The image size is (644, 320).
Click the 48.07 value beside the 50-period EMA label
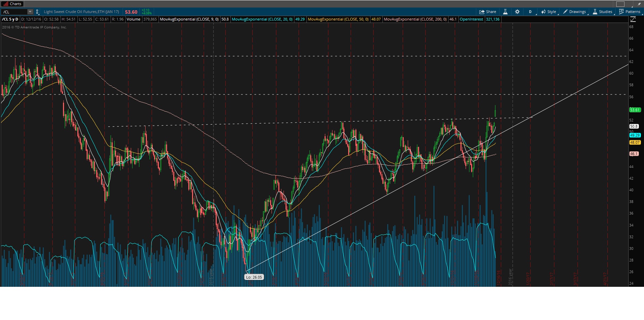pyautogui.click(x=376, y=19)
